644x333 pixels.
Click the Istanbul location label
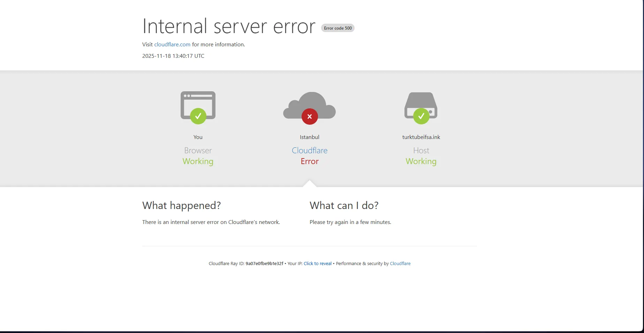click(x=310, y=137)
